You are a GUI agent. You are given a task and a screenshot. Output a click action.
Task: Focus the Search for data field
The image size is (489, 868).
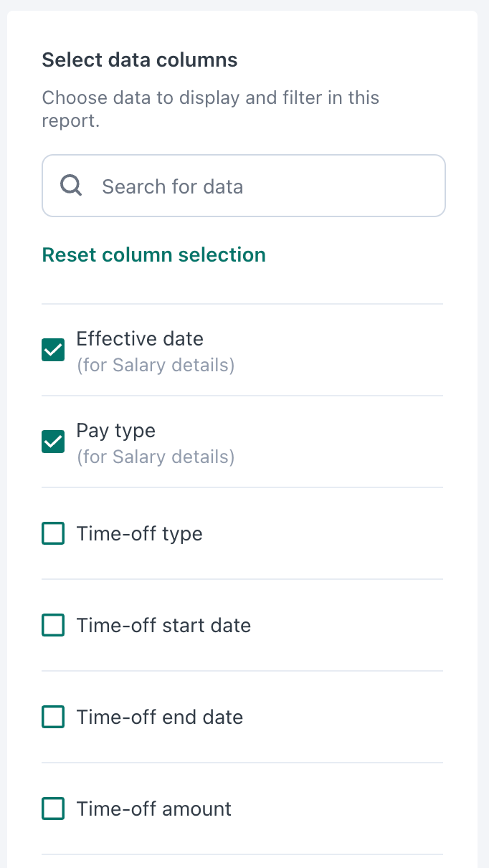pos(244,186)
